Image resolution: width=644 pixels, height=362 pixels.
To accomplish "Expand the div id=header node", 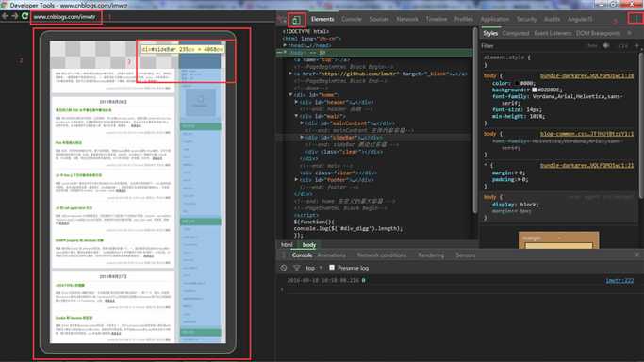I will coord(296,102).
